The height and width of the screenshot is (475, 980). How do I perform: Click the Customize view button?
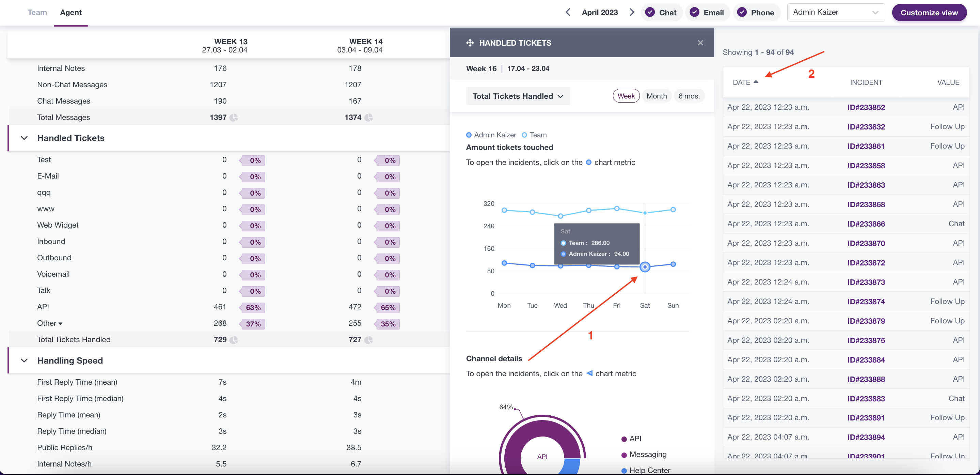point(929,13)
